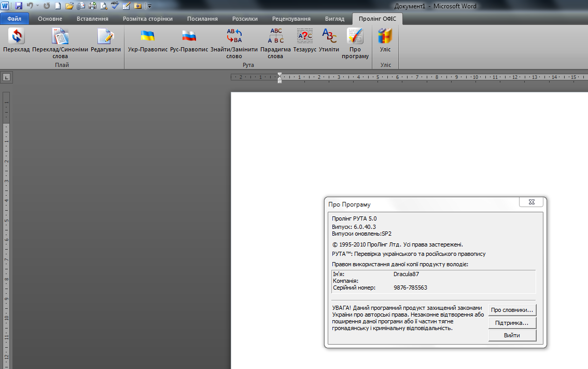This screenshot has width=588, height=369.
Task: Click the Випуск: 6.0.40.3 version line
Action: (x=354, y=227)
